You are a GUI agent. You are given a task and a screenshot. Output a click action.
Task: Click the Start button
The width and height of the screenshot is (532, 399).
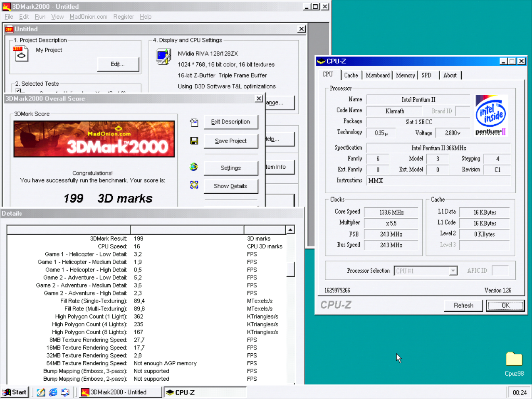15,392
